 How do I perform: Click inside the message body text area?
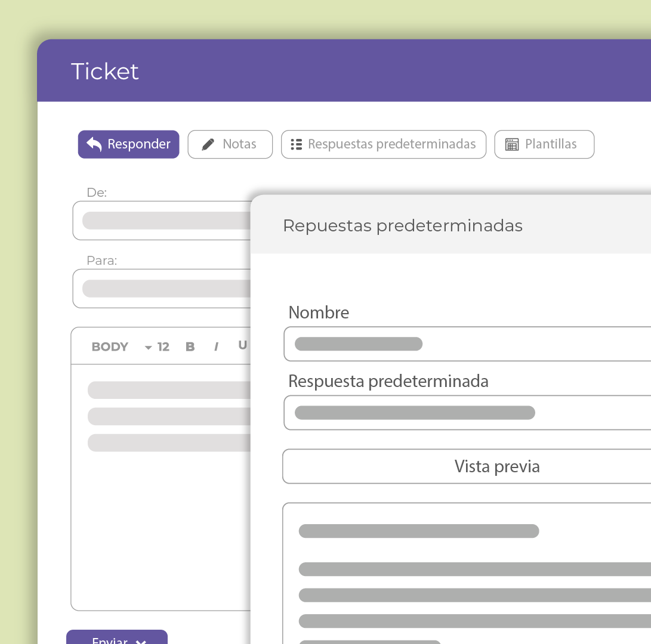tap(161, 488)
